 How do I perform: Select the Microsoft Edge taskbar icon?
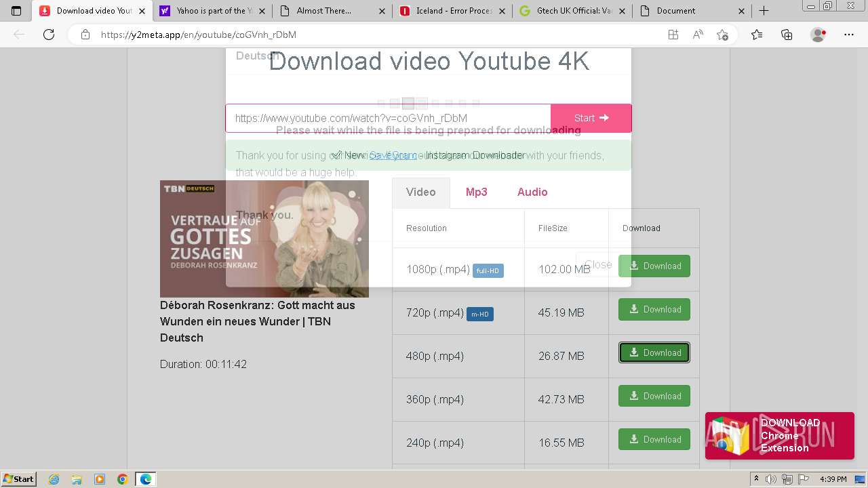146,479
